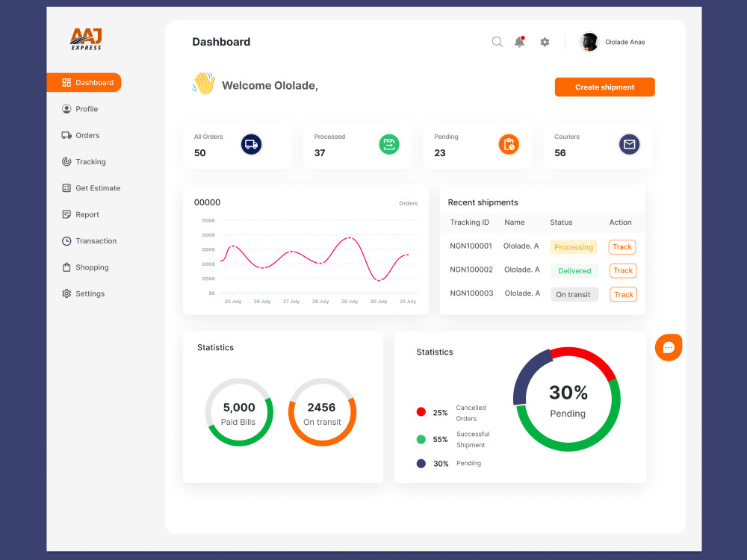Click the Get Estimate calculator icon
This screenshot has width=747, height=560.
pos(66,188)
